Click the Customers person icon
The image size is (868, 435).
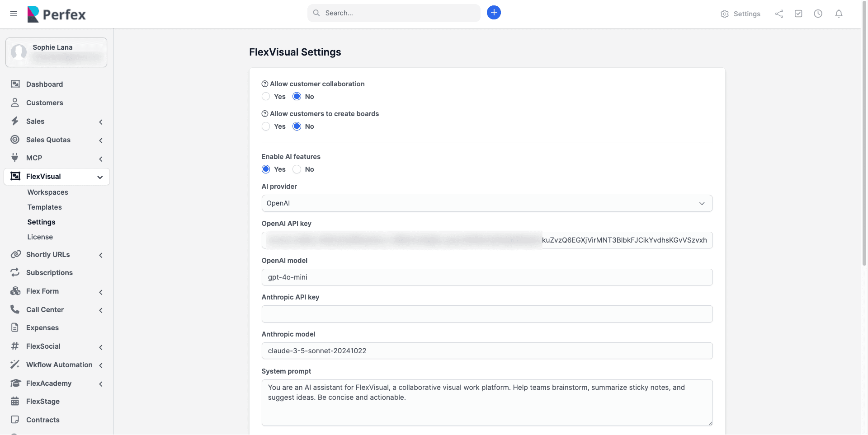click(x=15, y=103)
